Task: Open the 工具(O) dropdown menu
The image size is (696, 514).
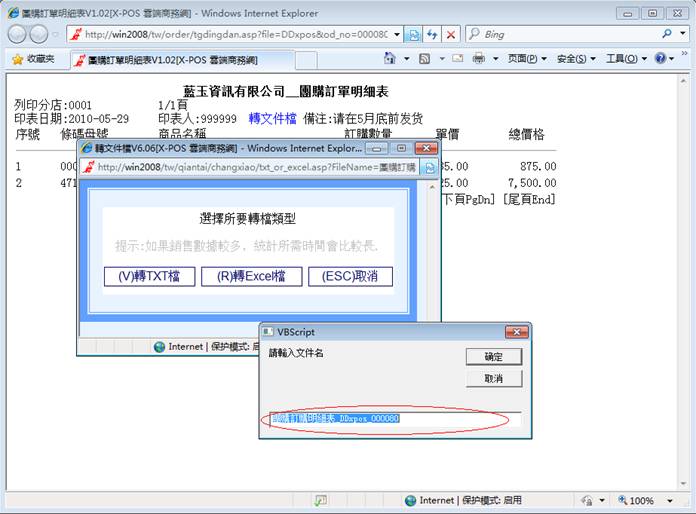Action: click(626, 59)
